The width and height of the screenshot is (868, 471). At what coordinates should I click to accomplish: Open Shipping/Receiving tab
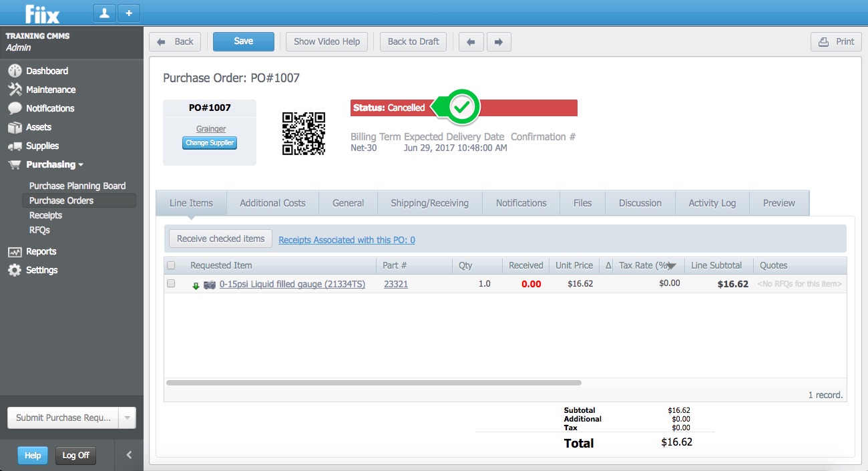click(429, 203)
